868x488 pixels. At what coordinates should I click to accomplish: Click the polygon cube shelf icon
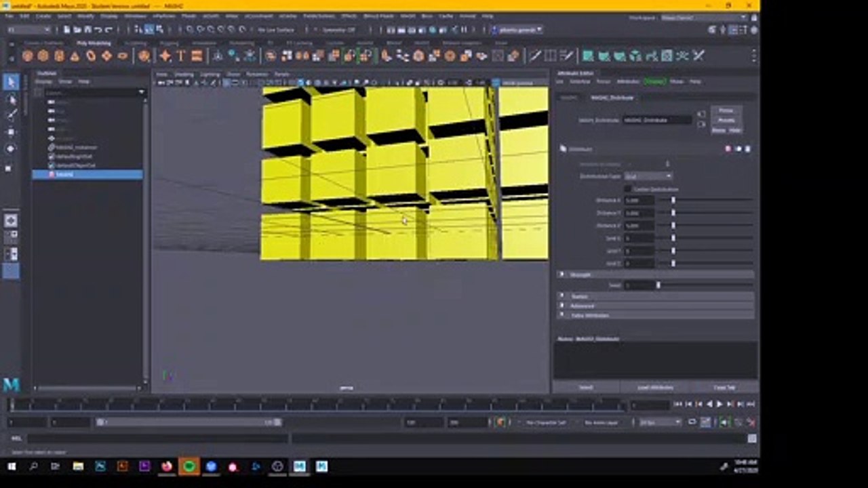point(43,56)
